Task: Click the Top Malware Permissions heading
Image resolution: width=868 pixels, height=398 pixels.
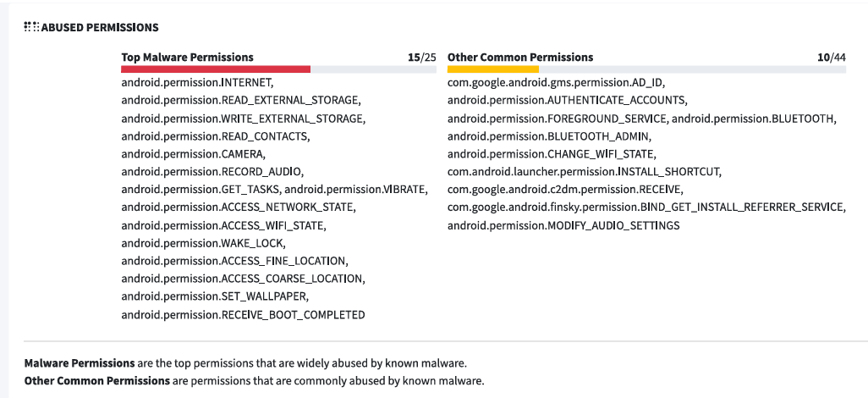Action: (x=187, y=58)
